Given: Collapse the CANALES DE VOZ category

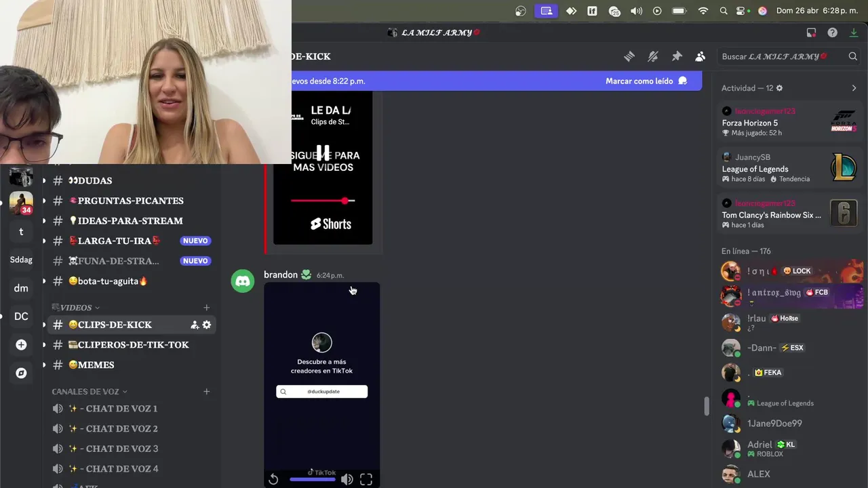Looking at the screenshot, I should (90, 392).
